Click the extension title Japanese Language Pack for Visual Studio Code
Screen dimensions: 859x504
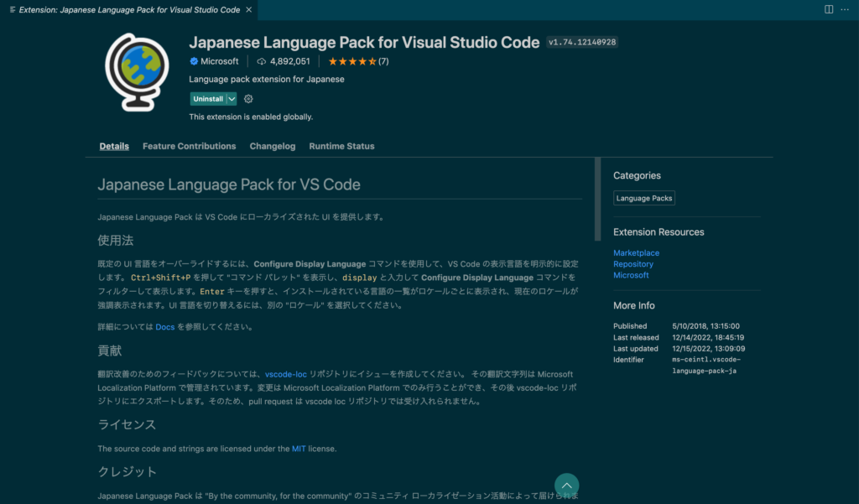point(364,42)
